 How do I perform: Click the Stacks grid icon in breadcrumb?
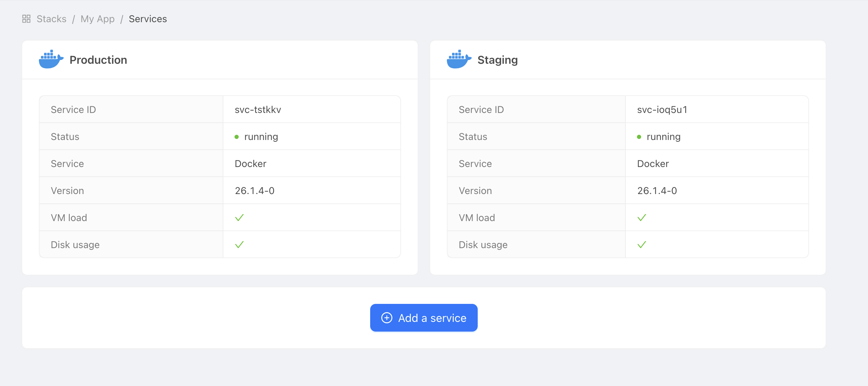coord(26,19)
